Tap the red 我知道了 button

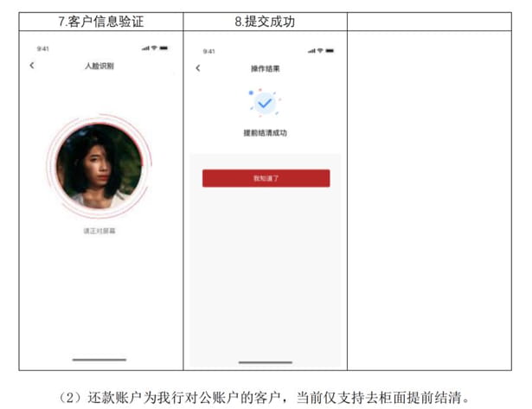point(266,178)
